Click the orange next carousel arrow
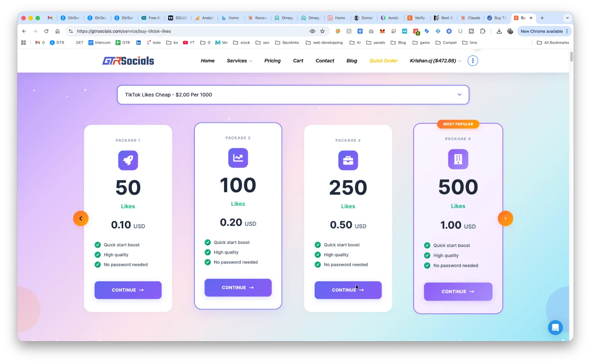Screen dimensions: 591x364 coord(505,218)
